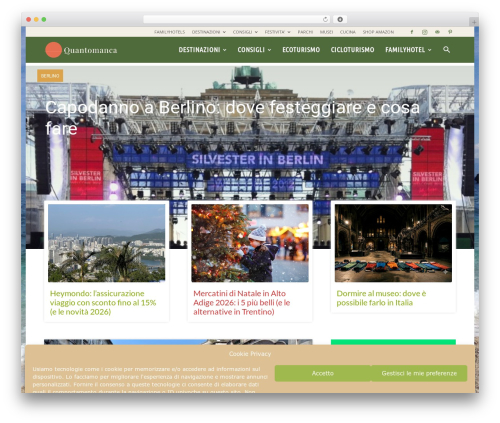The image size is (500, 423).
Task: Click the Facebook icon in top bar
Action: coord(412,32)
